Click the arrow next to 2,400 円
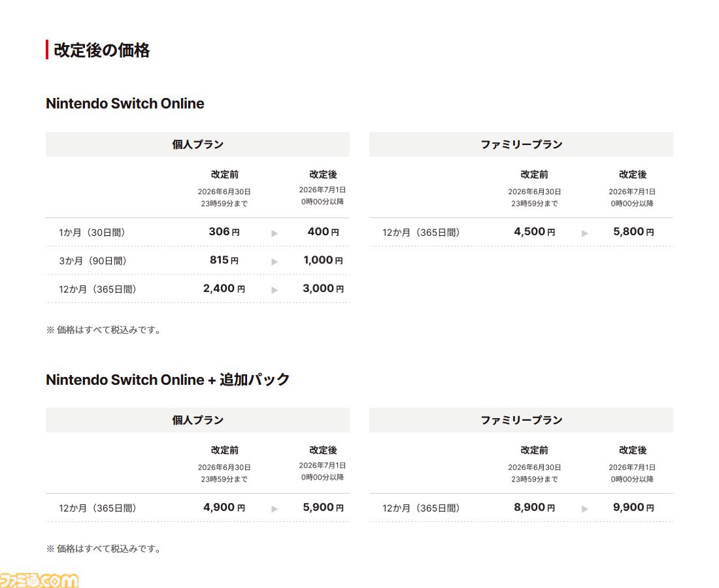719x588 pixels. 275,290
